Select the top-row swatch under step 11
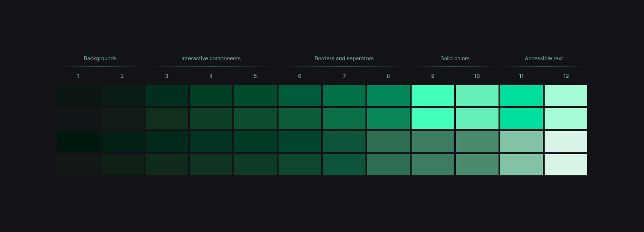Image resolution: width=644 pixels, height=232 pixels. coord(522,96)
